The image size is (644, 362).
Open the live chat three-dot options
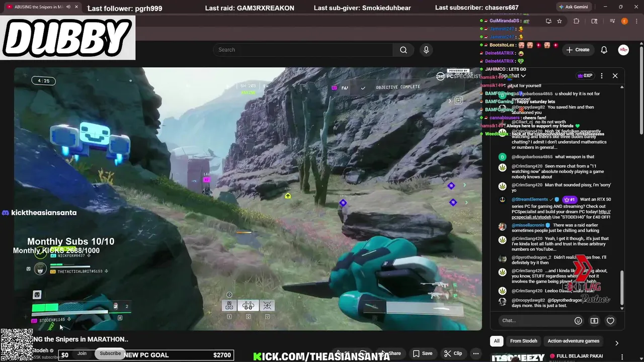coord(602,76)
